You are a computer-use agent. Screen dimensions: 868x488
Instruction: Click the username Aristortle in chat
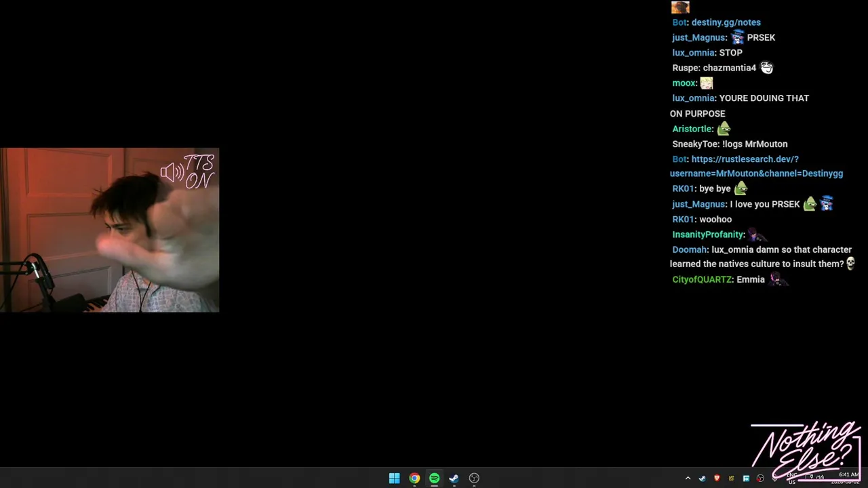[x=692, y=129]
